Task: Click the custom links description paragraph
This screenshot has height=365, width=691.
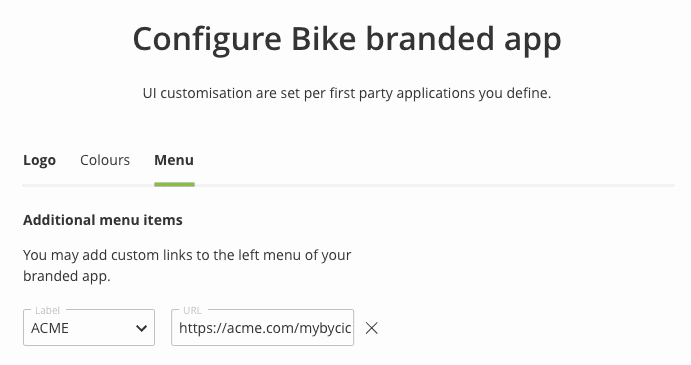Action: 187,265
